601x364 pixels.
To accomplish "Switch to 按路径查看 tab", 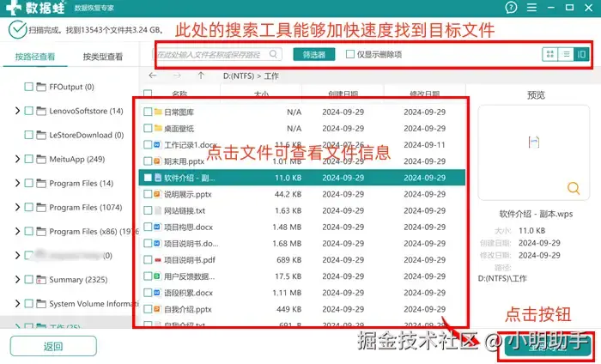I will (x=35, y=57).
